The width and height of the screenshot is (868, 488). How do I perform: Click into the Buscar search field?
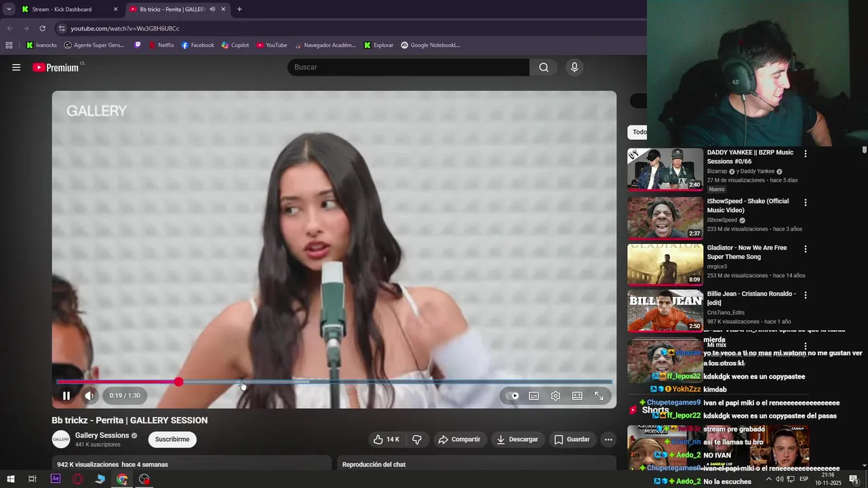pos(408,67)
